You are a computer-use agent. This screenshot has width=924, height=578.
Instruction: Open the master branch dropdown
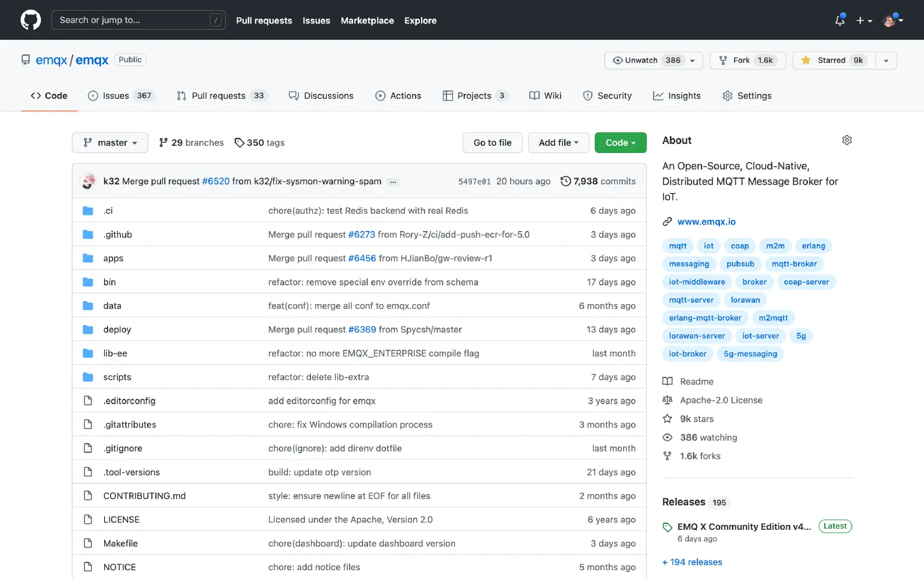[x=109, y=142]
